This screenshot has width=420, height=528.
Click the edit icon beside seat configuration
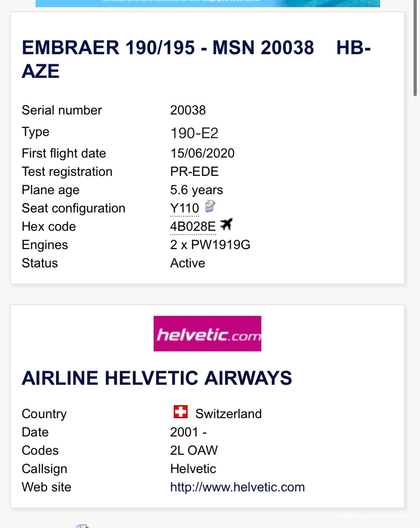210,206
